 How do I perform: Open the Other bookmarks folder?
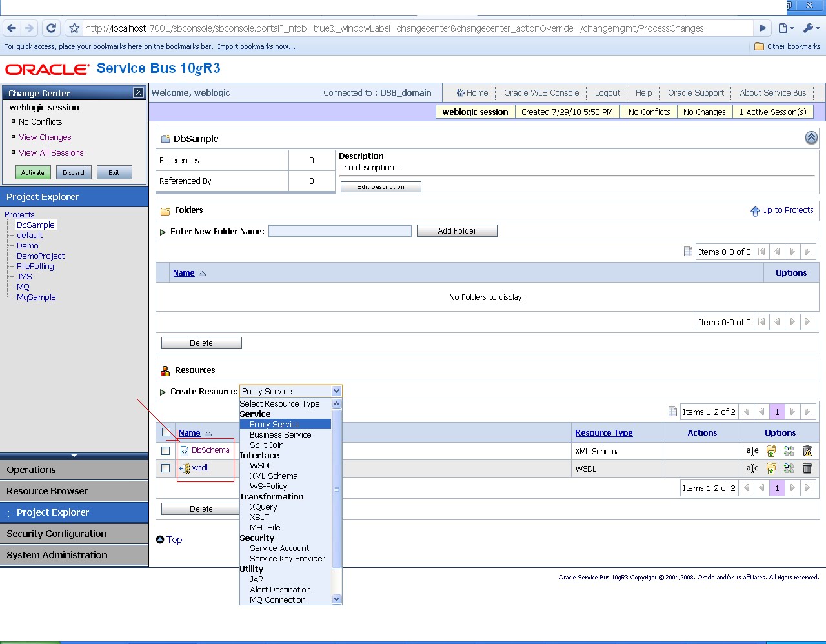(787, 46)
